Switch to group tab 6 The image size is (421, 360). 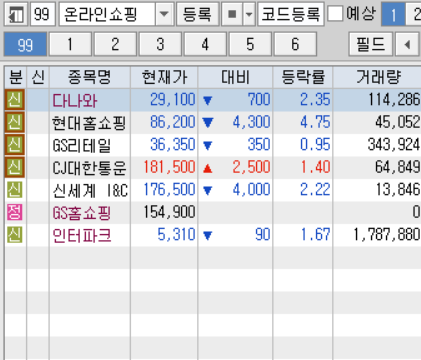(x=295, y=44)
